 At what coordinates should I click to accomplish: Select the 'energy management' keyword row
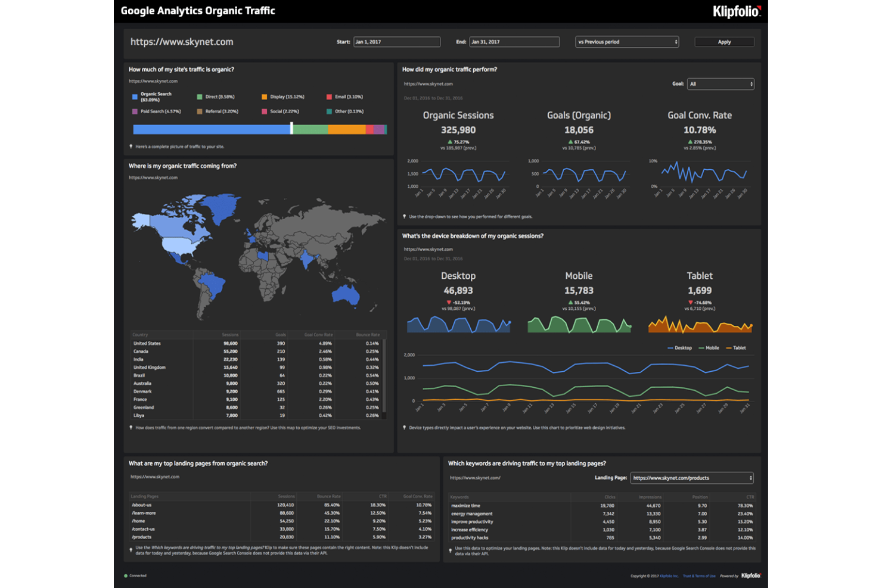602,514
